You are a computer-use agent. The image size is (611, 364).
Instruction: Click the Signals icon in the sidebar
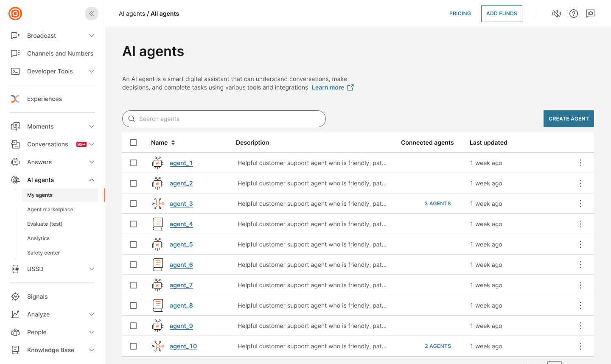coord(15,296)
